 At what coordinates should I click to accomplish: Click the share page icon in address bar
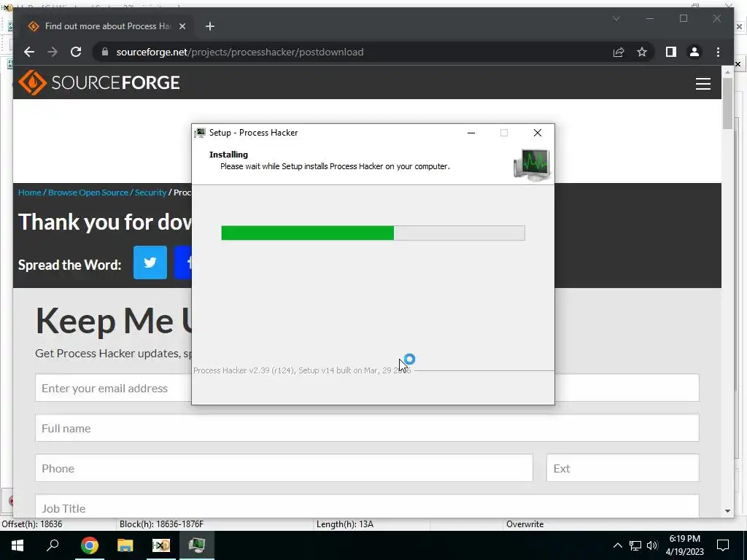coord(619,52)
